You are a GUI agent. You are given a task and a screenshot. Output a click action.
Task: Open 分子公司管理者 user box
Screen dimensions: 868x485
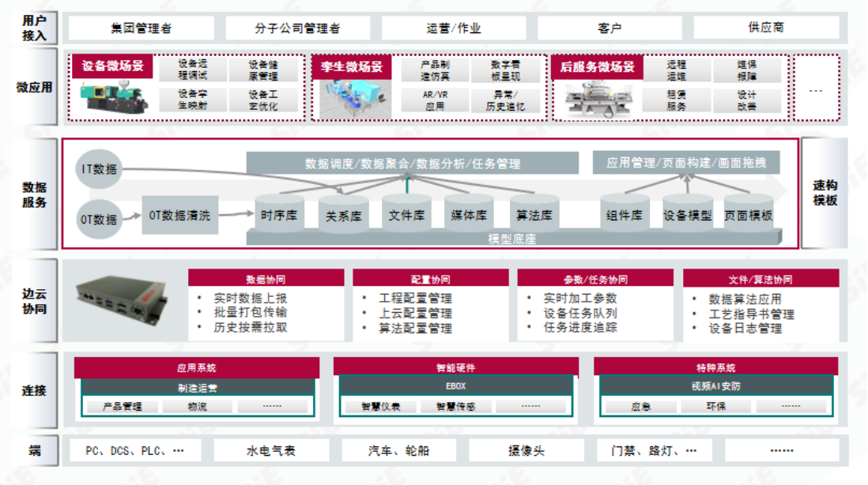tap(297, 28)
